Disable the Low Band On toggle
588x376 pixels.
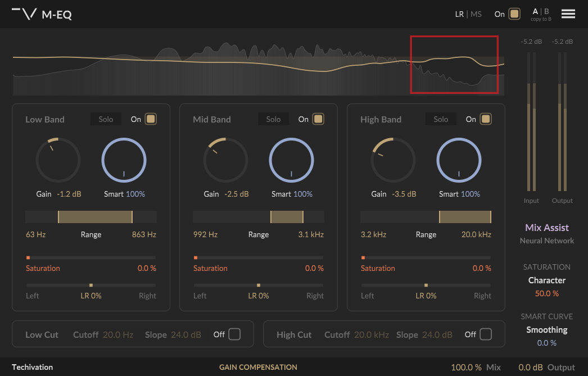coord(151,119)
